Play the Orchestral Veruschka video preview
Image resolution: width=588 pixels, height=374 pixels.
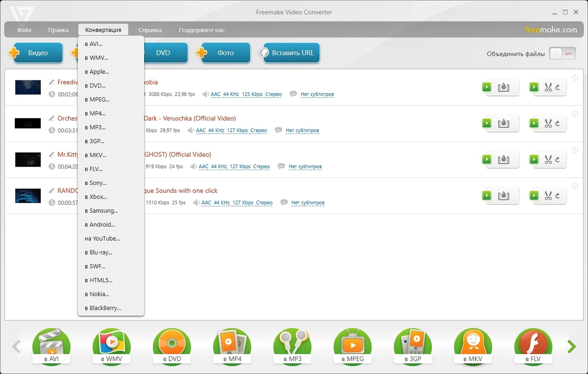pos(487,123)
